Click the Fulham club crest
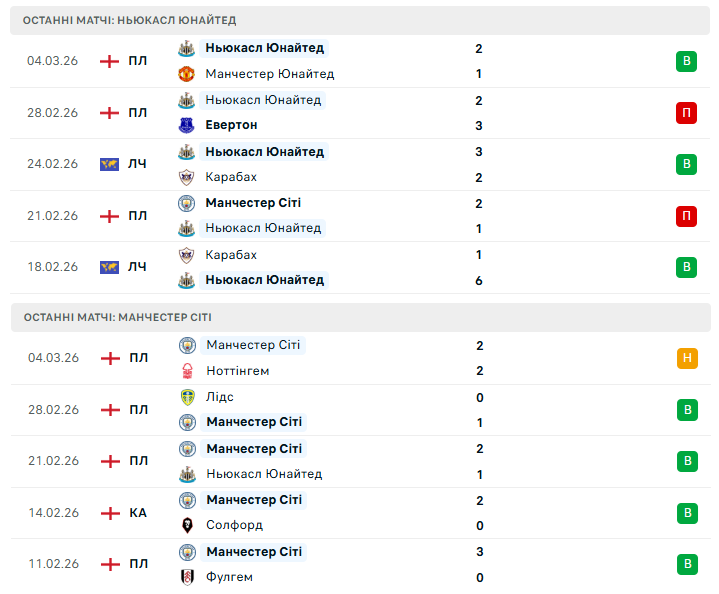 pos(187,577)
